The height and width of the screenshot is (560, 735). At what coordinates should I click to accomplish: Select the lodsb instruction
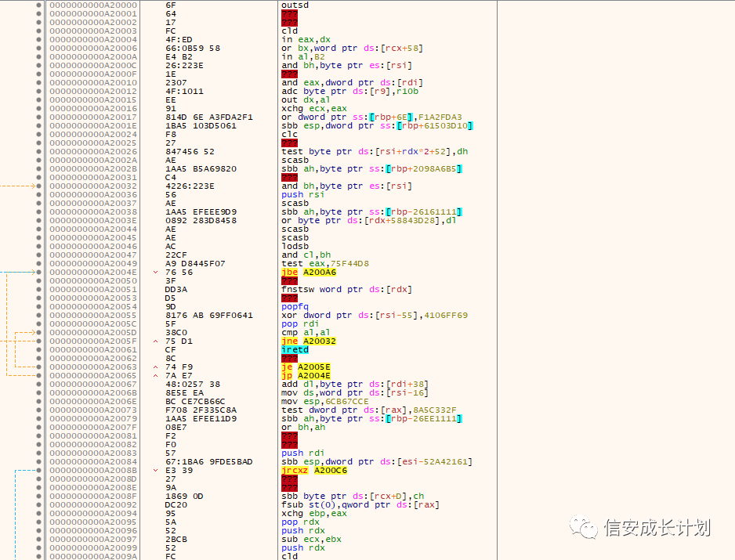click(x=295, y=247)
